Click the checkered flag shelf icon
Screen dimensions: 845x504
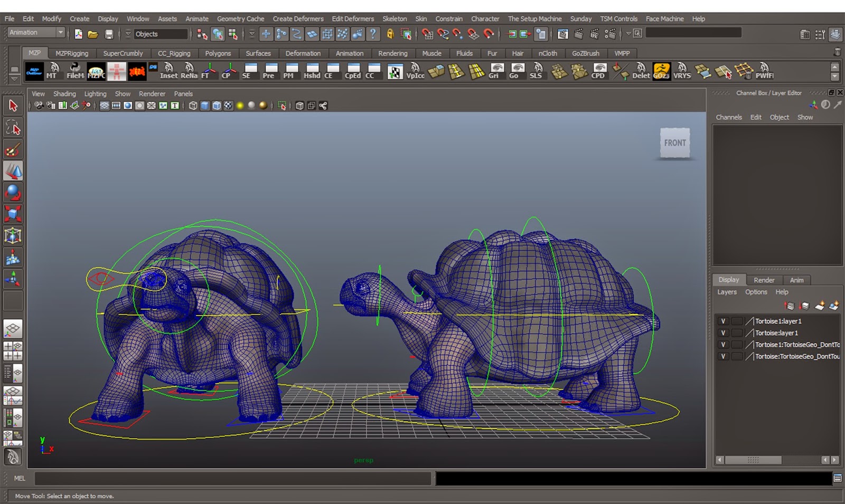point(395,72)
